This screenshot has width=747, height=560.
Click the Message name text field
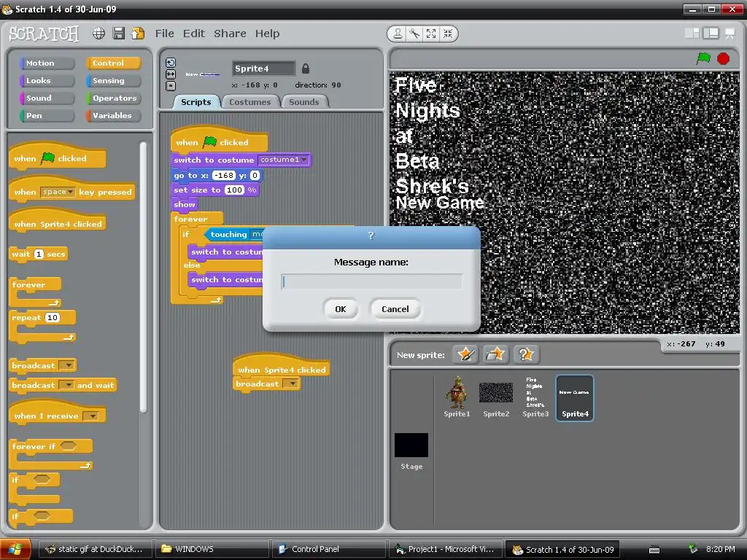(371, 282)
